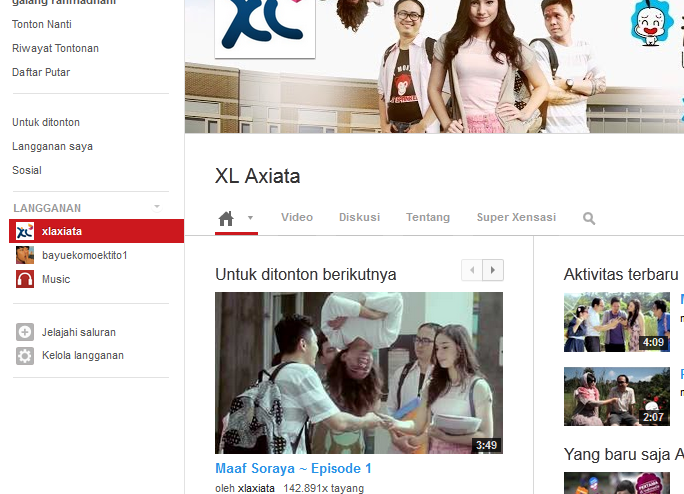Viewport: 684px width, 494px height.
Task: Click the Untuk ditonton berikutnya heading
Action: (306, 274)
